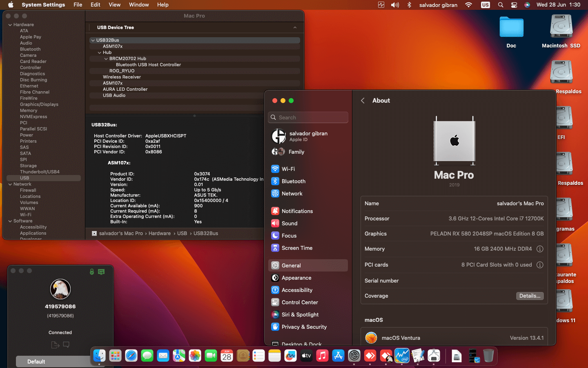Open App Store from the Dock
Screen dimensions: 588x368
point(338,356)
